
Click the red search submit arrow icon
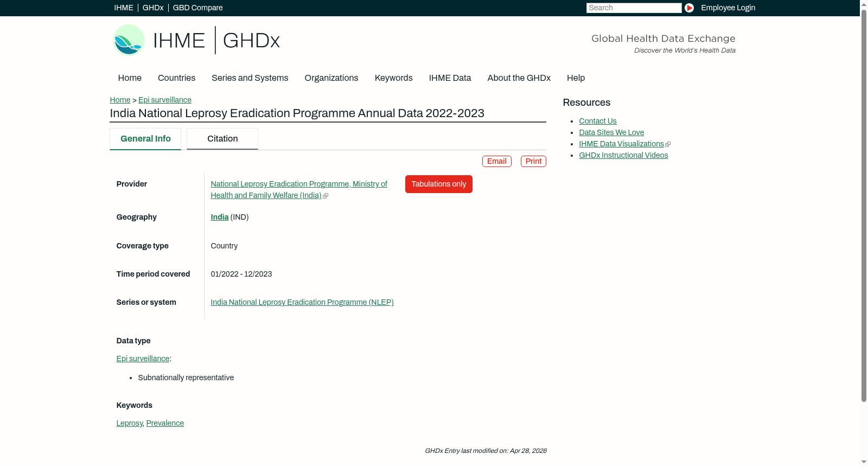pyautogui.click(x=689, y=8)
